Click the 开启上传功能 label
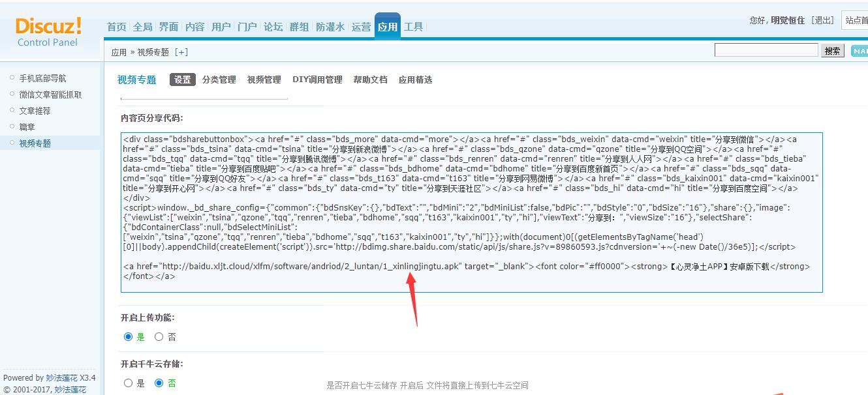Screen dimensions: 868x395 147,318
